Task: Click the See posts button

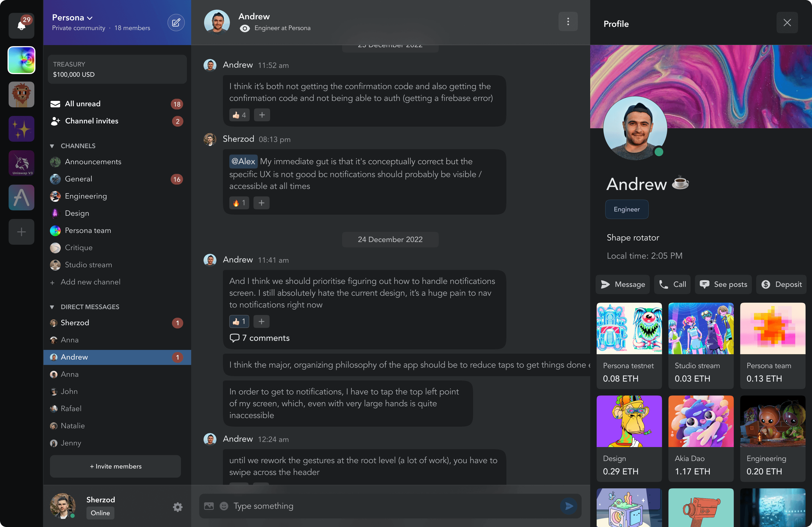Action: coord(723,284)
